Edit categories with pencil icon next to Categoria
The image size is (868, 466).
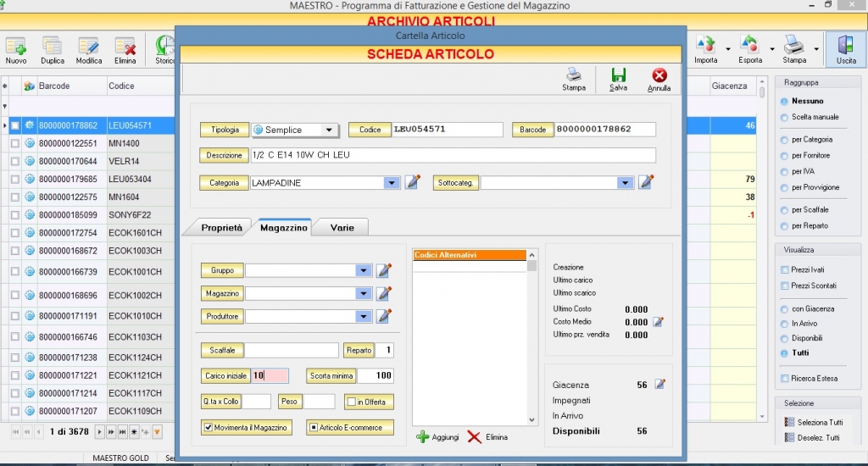click(x=413, y=181)
